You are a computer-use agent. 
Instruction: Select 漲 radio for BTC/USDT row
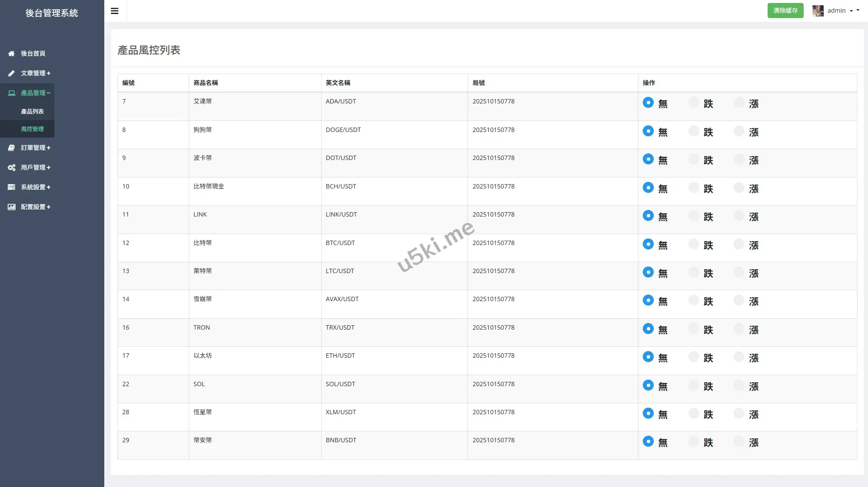click(x=739, y=244)
